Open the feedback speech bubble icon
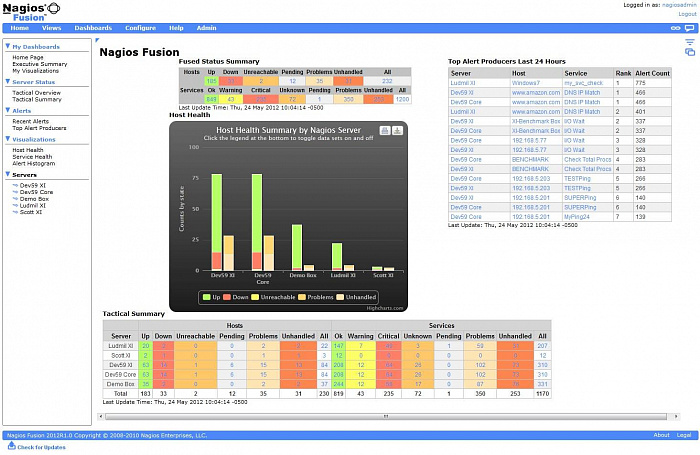Image resolution: width=700 pixels, height=455 pixels. (690, 28)
